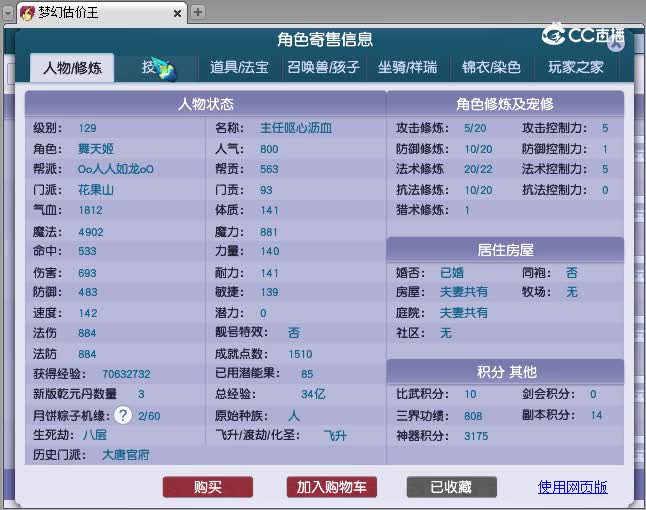This screenshot has width=646, height=510.
Task: Click the 神器积分 value 3175
Action: pyautogui.click(x=476, y=436)
